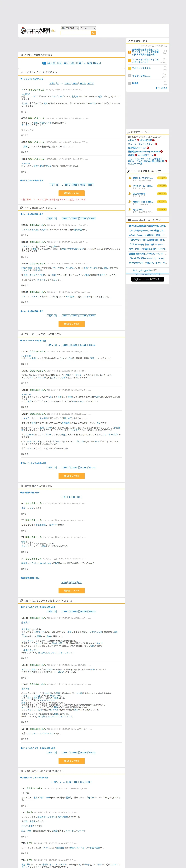Open the ••• menu on post 4055
Screen dimensions: 186x868
(x=86, y=90)
